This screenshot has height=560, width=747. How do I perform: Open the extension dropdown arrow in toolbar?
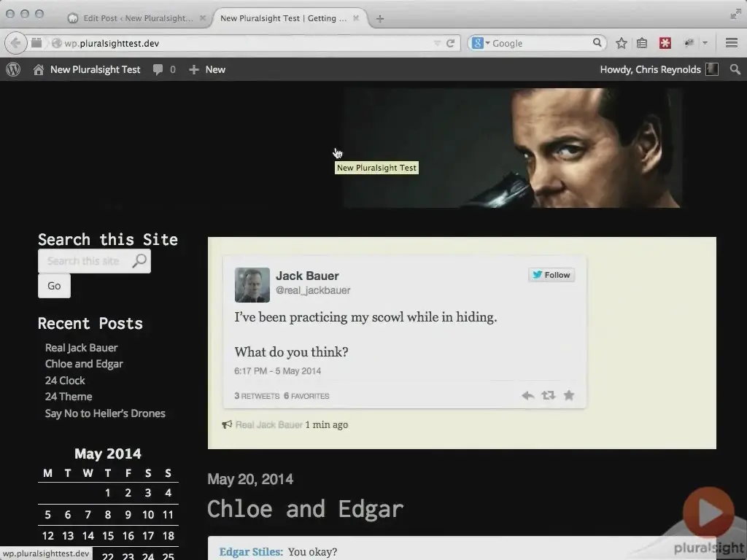[705, 43]
